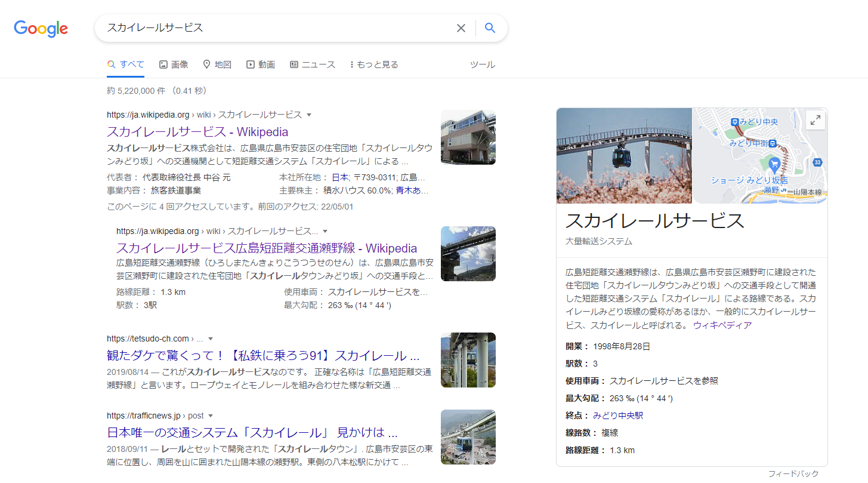868x483 pixels.
Task: Open the 広島短距離交通瀬野線 - Wikipedia result
Action: [x=267, y=248]
